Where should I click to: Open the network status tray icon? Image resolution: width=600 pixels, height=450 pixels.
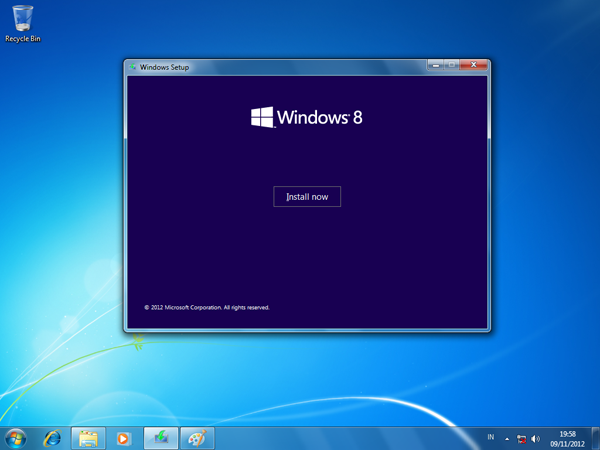[x=521, y=439]
